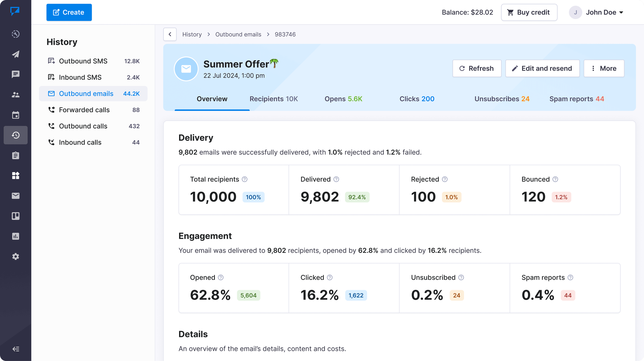Click help icon next to Spam reports card
644x361 pixels.
(570, 278)
